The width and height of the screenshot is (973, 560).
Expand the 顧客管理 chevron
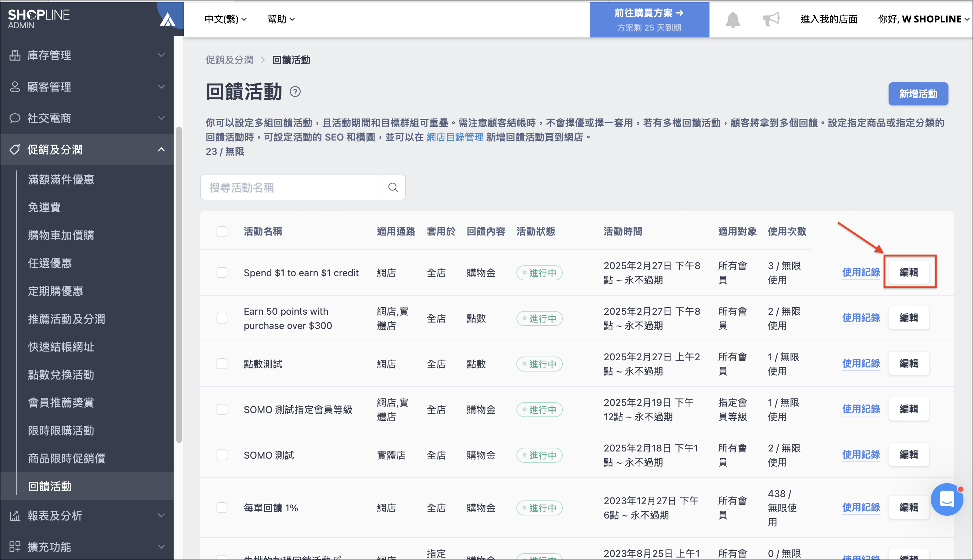tap(161, 86)
